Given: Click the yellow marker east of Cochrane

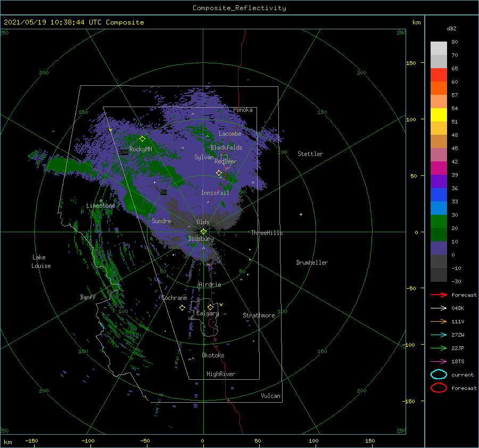Looking at the screenshot, I should (182, 307).
